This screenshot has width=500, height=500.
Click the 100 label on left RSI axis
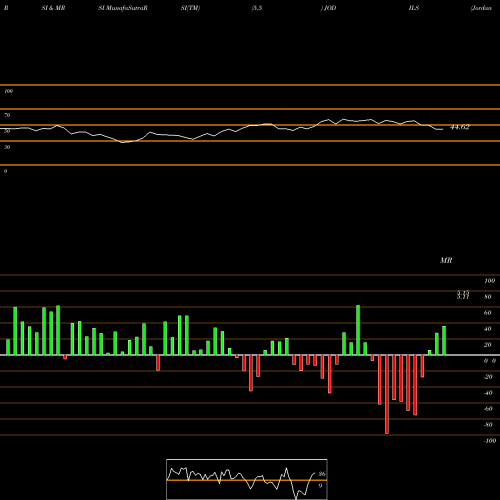(x=8, y=91)
